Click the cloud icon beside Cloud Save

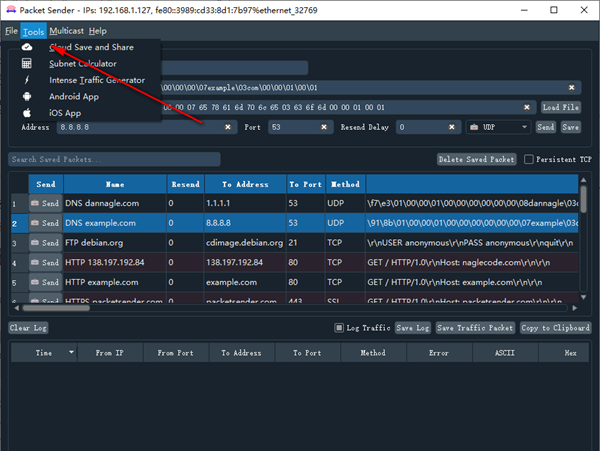click(27, 47)
